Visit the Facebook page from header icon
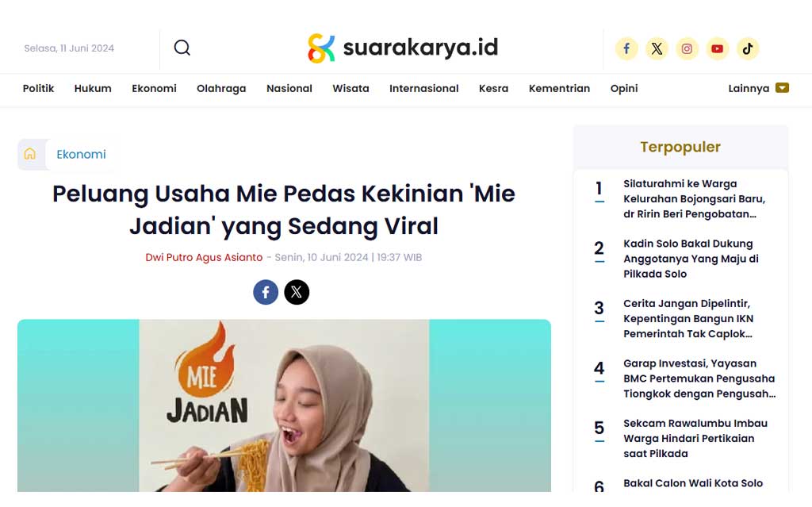Image resolution: width=812 pixels, height=507 pixels. [x=626, y=48]
